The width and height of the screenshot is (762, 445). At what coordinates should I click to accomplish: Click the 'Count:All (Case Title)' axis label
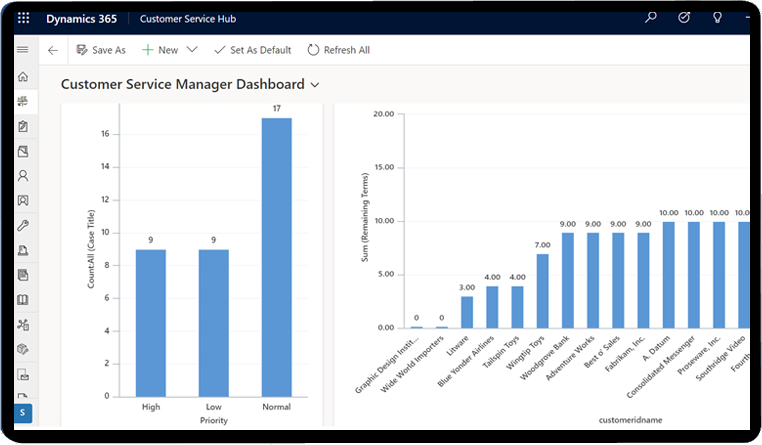pyautogui.click(x=91, y=249)
